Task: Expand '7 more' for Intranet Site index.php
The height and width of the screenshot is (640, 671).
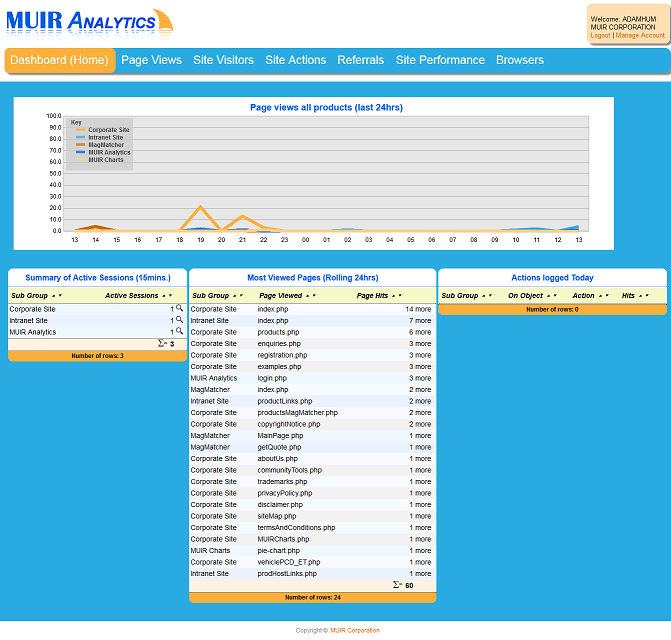Action: (420, 321)
